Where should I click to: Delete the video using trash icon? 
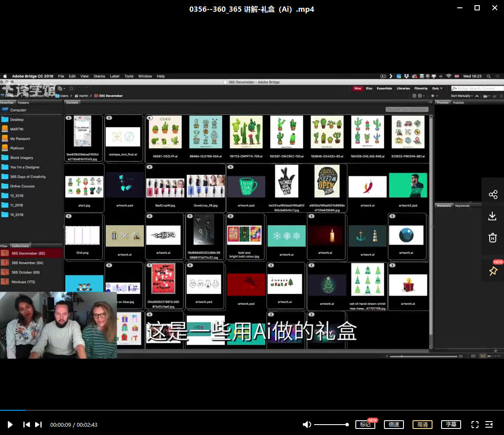[x=493, y=237]
